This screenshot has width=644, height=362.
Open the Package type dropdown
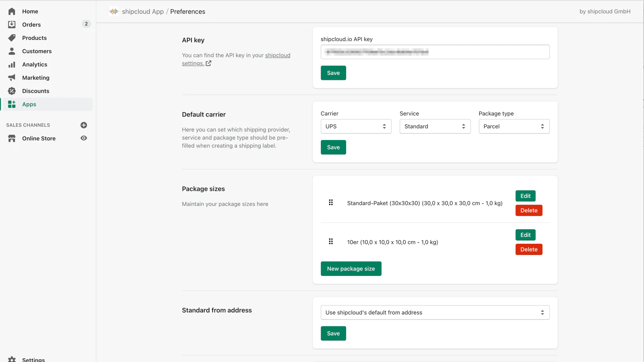[x=514, y=126]
